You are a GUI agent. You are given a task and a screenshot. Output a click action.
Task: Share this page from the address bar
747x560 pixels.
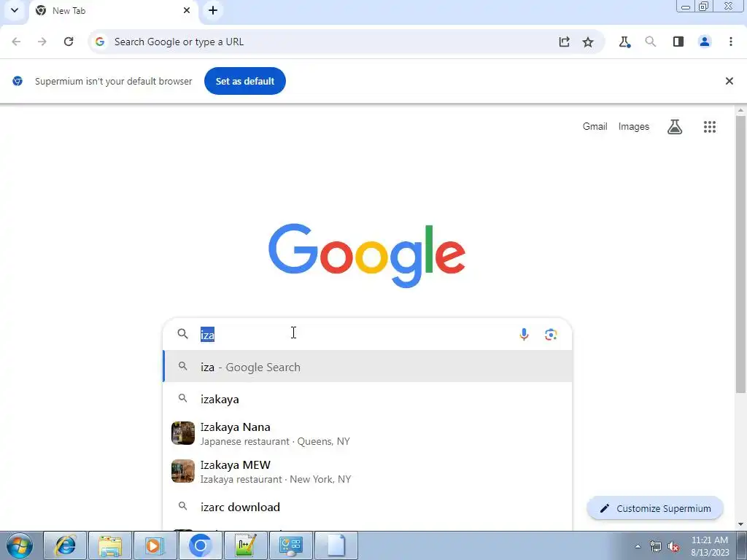[564, 42]
